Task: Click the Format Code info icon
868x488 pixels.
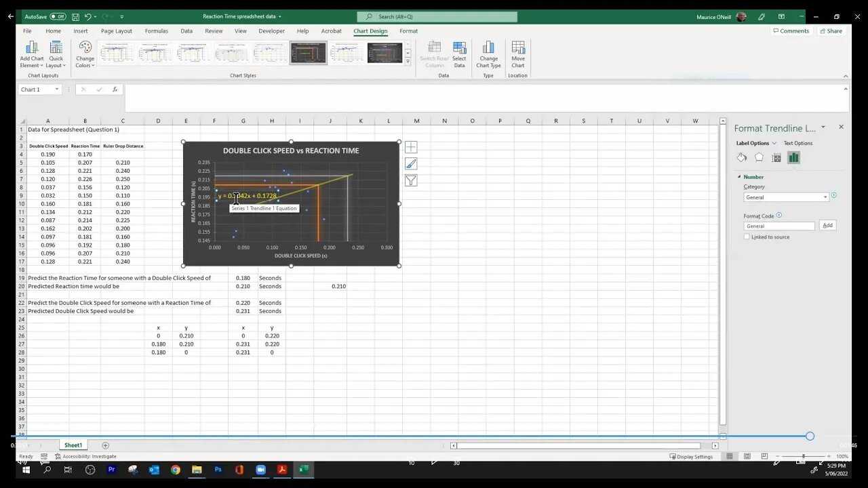Action: coord(779,216)
